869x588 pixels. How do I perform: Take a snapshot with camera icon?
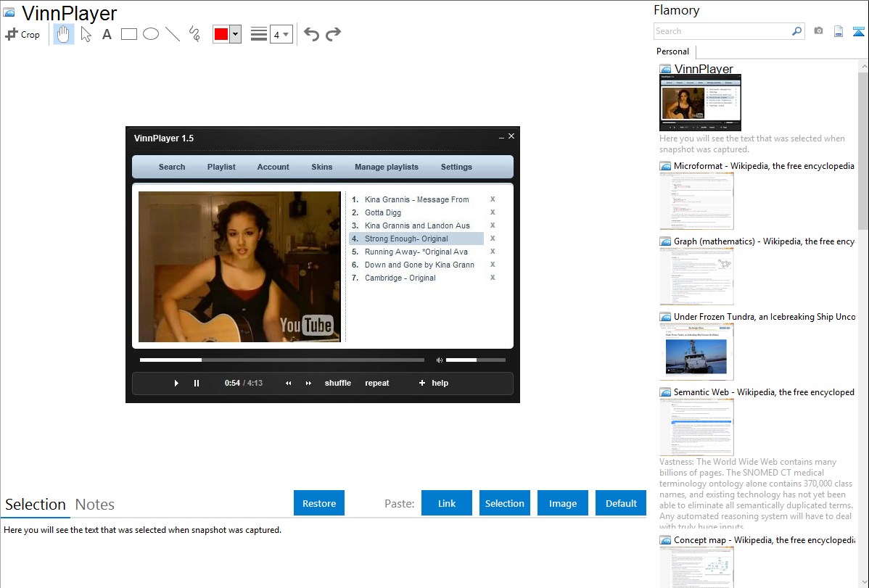tap(818, 31)
